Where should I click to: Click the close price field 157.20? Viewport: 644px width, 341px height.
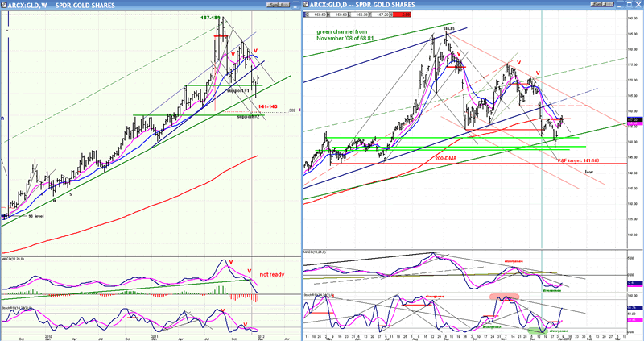[x=379, y=15]
